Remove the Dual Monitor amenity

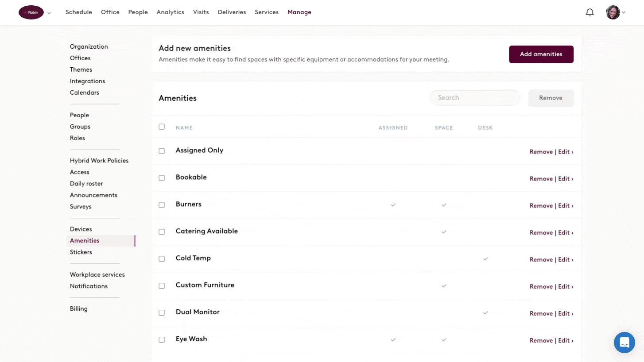[x=541, y=314]
